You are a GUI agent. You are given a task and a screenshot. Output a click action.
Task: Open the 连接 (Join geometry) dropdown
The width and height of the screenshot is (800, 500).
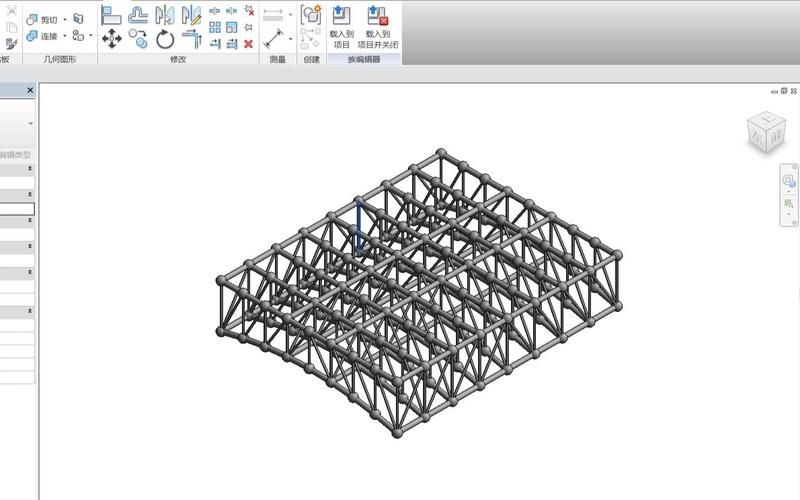(x=65, y=37)
